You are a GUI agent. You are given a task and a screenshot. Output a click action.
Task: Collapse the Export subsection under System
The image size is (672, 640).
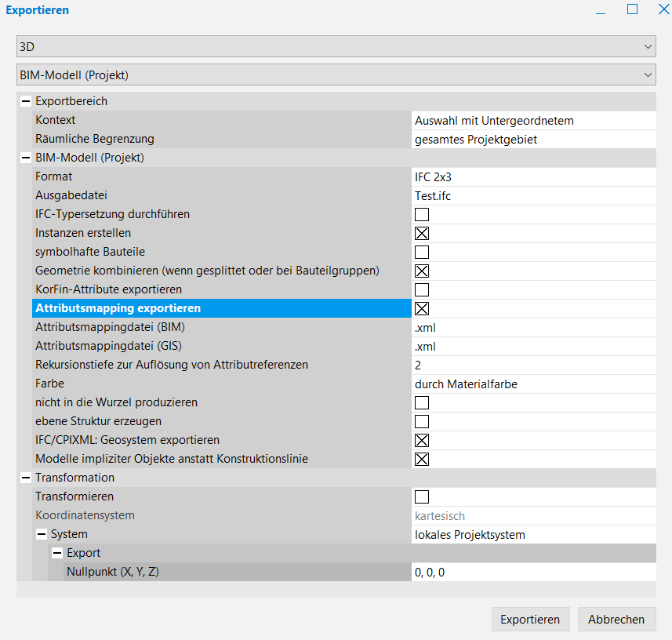coord(57,553)
